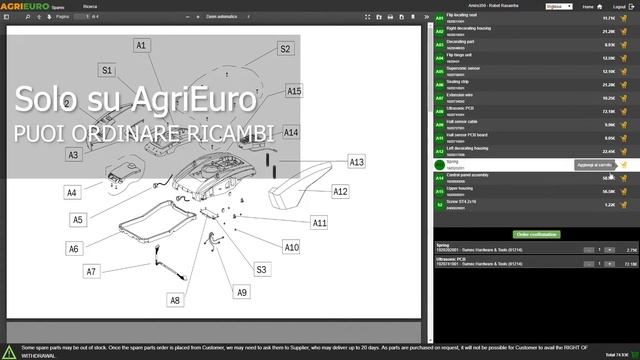
Task: Click the A10 label on diagram
Action: 291,247
